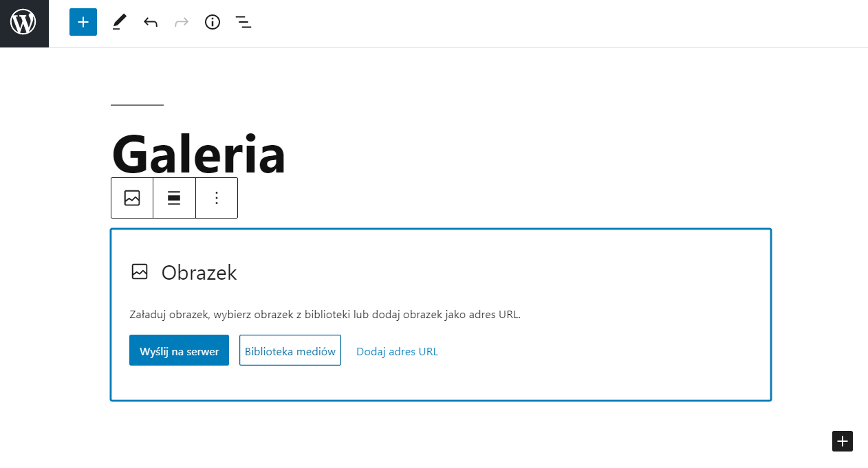Add a block with black plus button

(x=843, y=441)
